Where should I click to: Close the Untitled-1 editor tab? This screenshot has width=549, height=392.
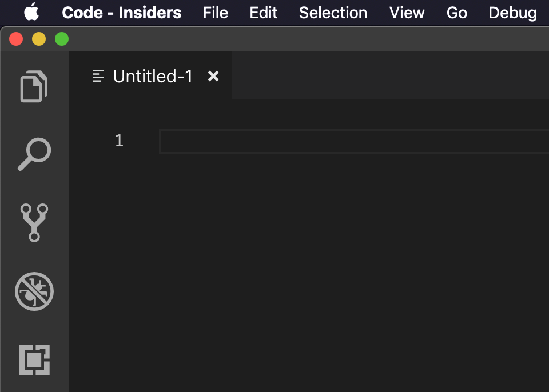point(213,76)
